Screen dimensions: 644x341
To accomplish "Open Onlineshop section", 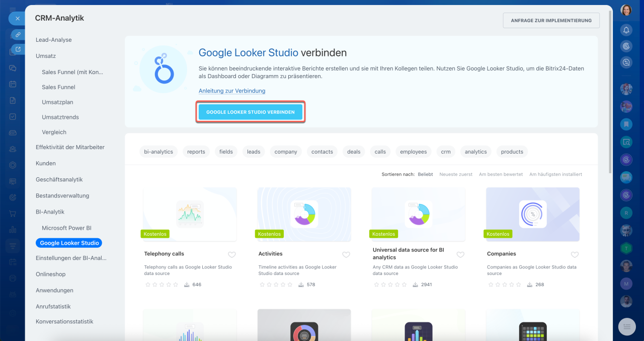I will (x=51, y=274).
